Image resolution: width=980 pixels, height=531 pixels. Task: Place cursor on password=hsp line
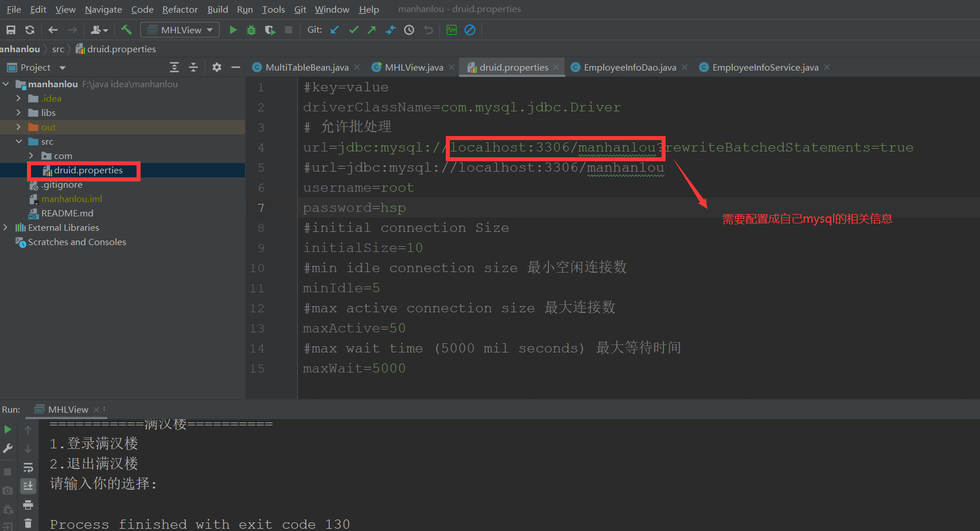tap(354, 208)
